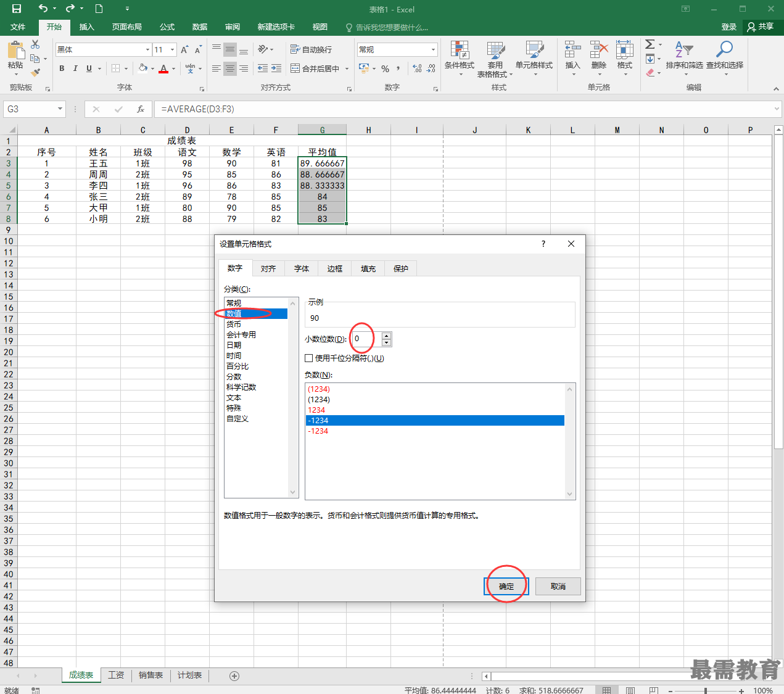Click the Borders icon in font group
Screen dimensions: 784x694
[x=116, y=68]
